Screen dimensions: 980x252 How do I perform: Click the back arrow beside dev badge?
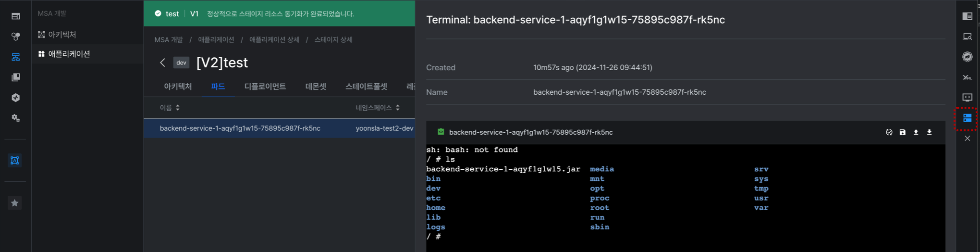point(162,63)
